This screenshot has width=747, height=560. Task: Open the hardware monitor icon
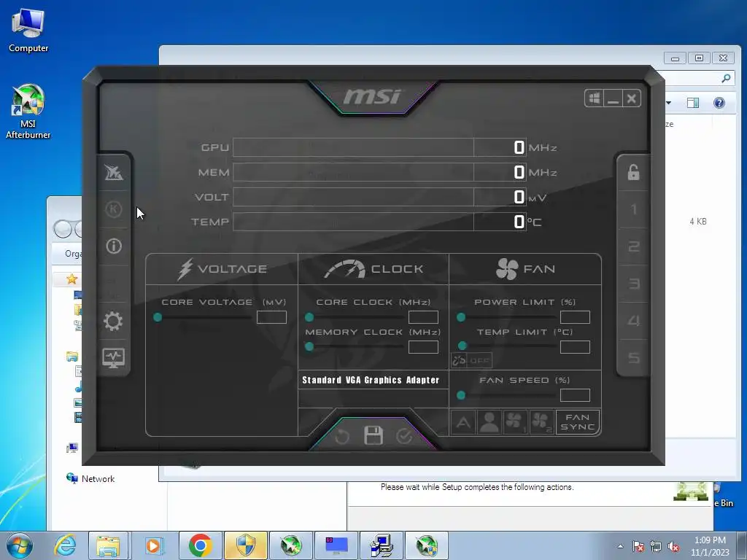[x=113, y=357]
